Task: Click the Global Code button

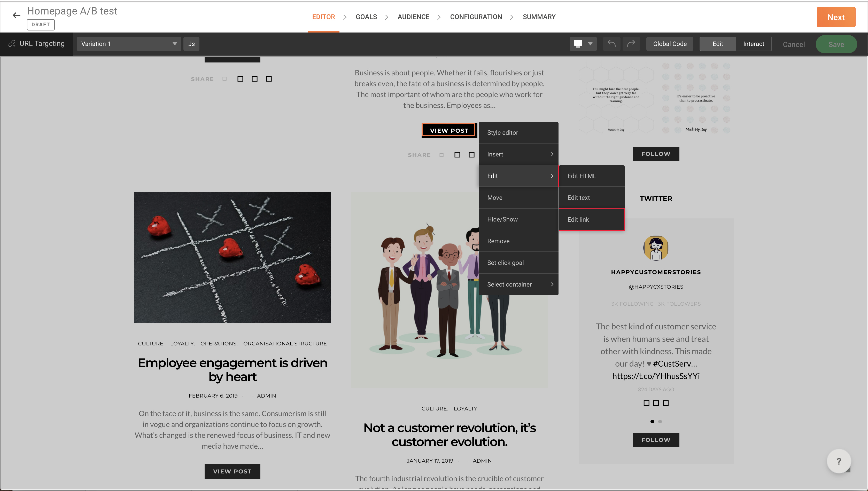Action: point(670,44)
